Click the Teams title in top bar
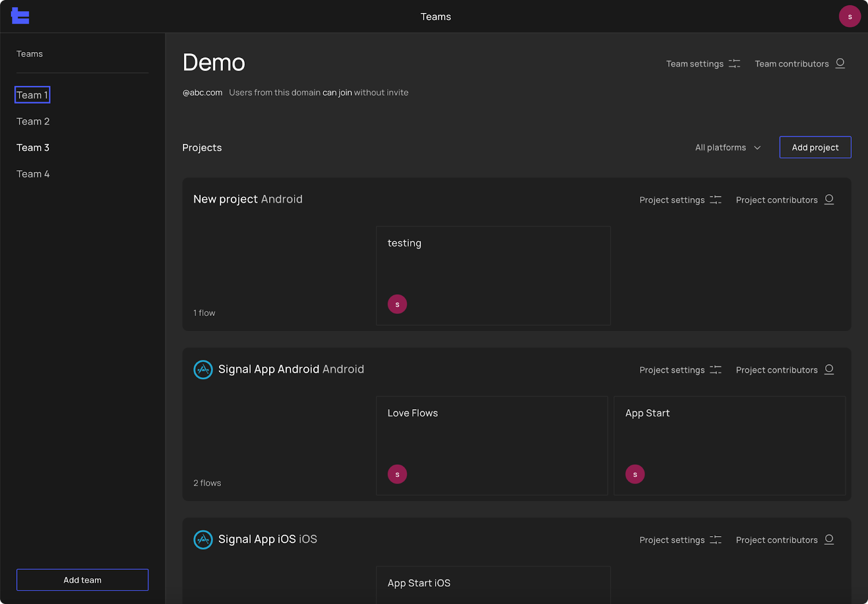 pyautogui.click(x=436, y=16)
